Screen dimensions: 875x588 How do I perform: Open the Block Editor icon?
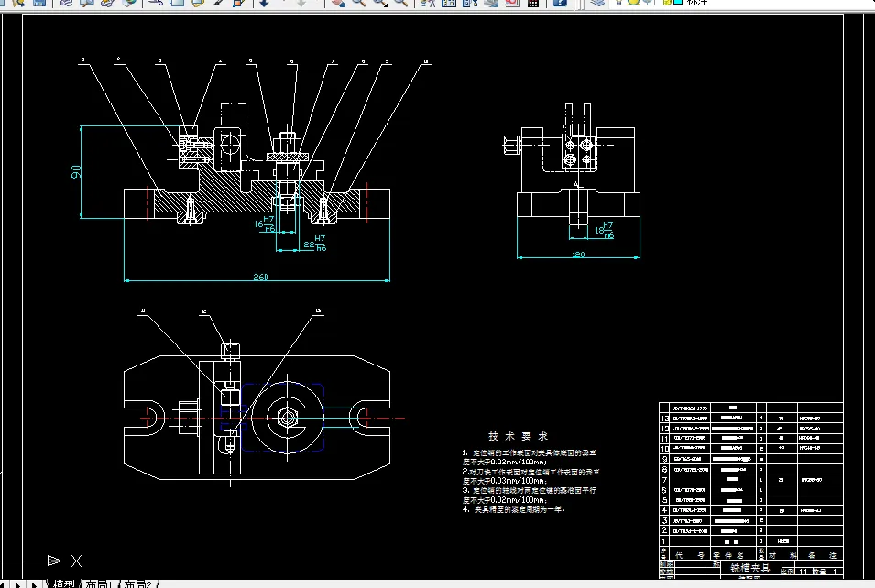coord(239,3)
